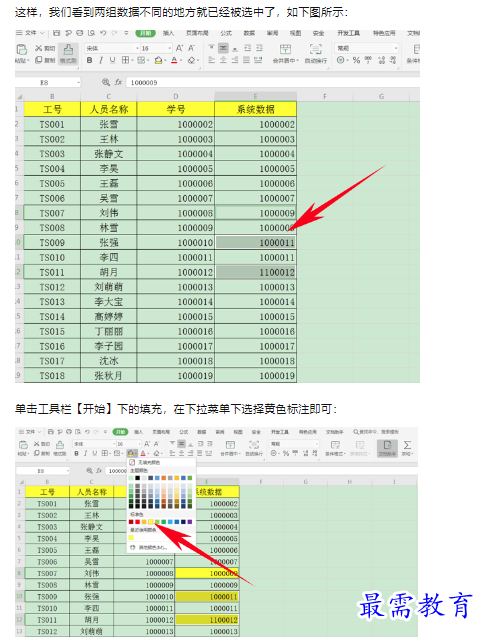The height and width of the screenshot is (637, 481).
Task: Click cell 张静文 in the first spreadsheet
Action: point(108,154)
